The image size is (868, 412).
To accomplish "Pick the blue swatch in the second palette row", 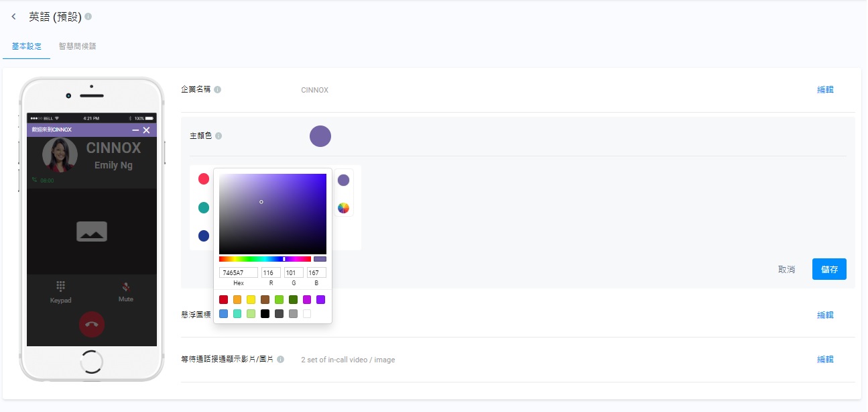I will pyautogui.click(x=223, y=313).
